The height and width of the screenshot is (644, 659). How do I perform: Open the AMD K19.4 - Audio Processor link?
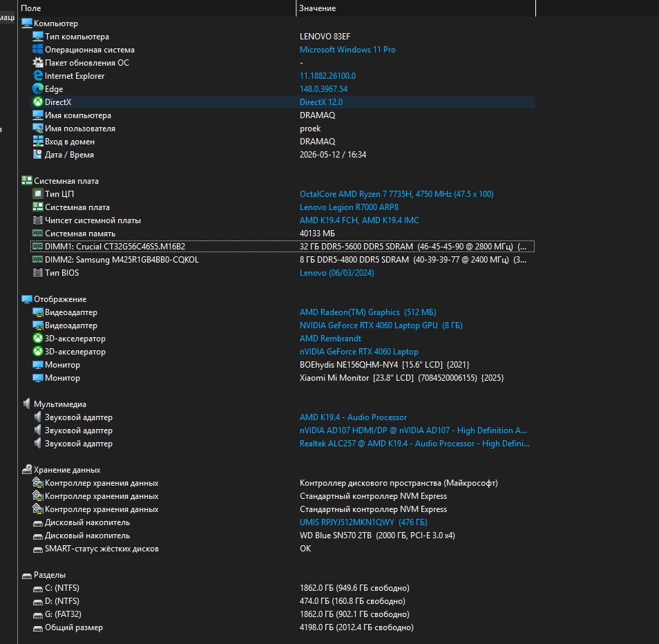353,417
